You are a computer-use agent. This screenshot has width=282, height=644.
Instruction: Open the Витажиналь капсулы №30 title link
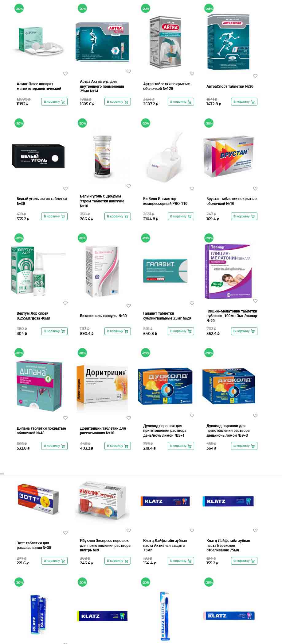[x=103, y=316]
